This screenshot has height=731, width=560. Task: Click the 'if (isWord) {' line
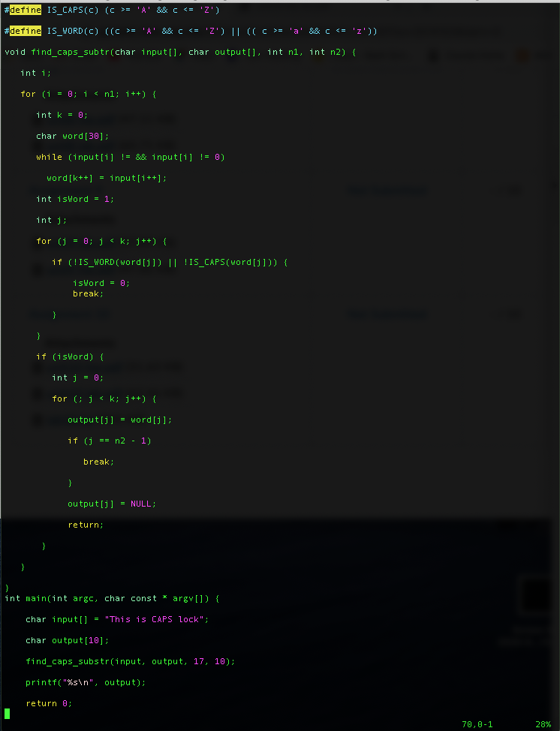pyautogui.click(x=70, y=356)
